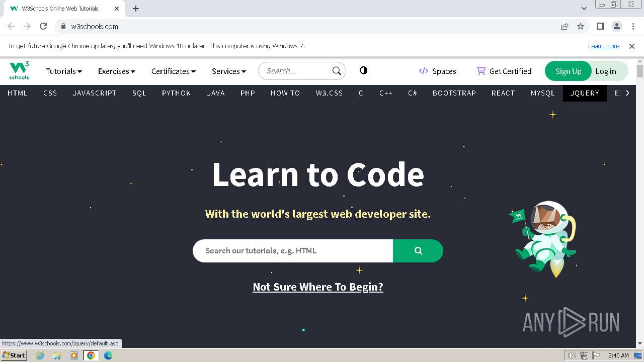This screenshot has width=644, height=362.
Task: Expand the Services dropdown
Action: click(x=229, y=71)
